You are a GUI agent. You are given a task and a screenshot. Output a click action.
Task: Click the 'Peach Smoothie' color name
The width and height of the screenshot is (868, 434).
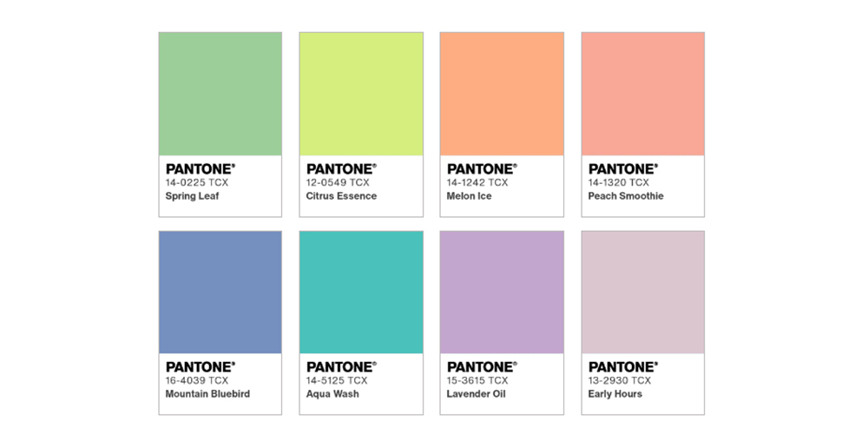[x=626, y=196]
